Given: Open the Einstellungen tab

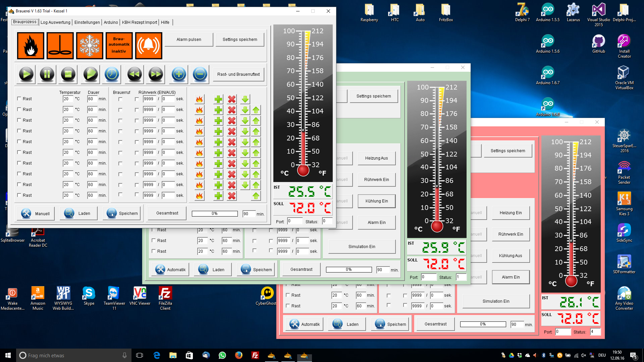Looking at the screenshot, I should [x=87, y=22].
